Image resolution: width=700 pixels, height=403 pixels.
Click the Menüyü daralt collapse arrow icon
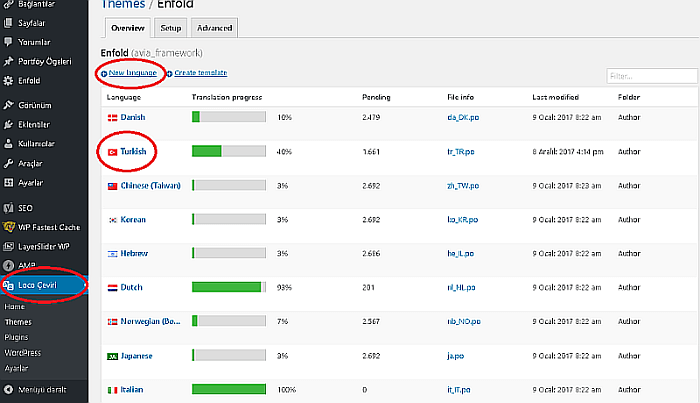pos(8,390)
